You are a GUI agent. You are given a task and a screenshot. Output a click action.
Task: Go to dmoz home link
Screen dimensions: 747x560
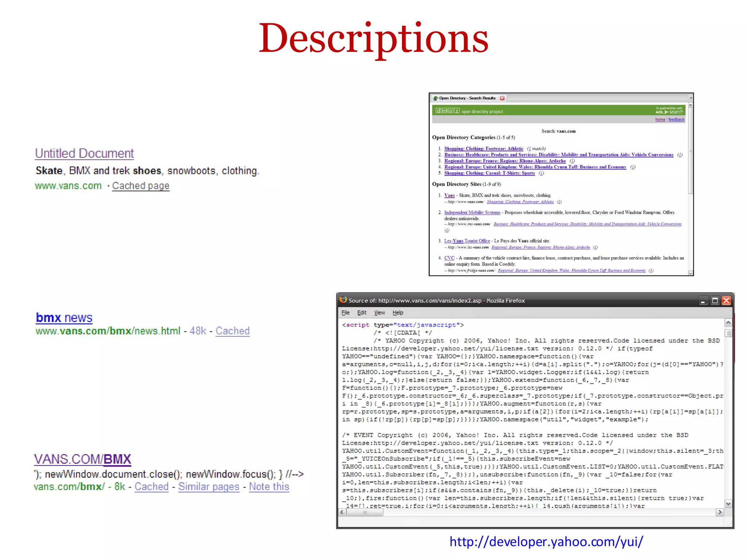(x=660, y=120)
